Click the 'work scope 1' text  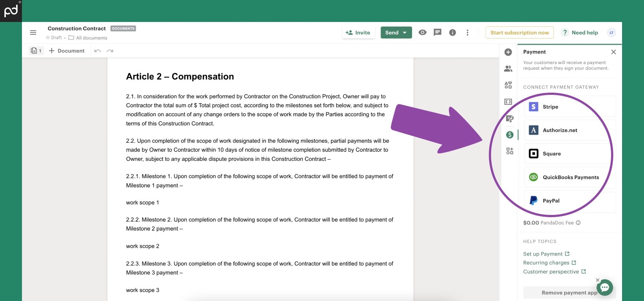[x=142, y=202]
